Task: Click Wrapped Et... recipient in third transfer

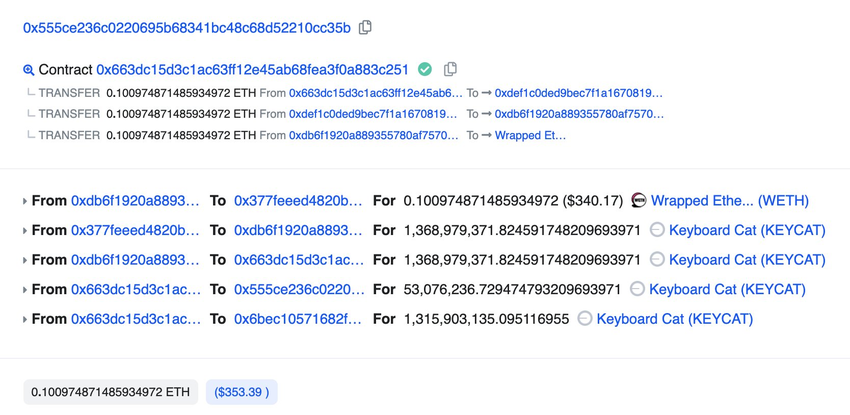Action: (530, 135)
